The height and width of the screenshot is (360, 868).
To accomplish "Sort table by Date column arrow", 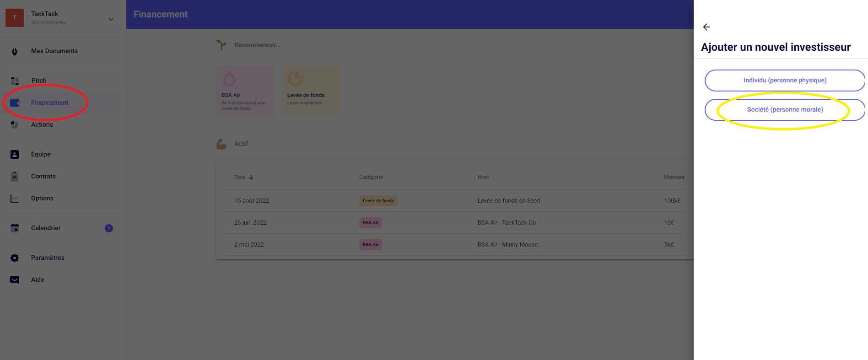I will [251, 177].
